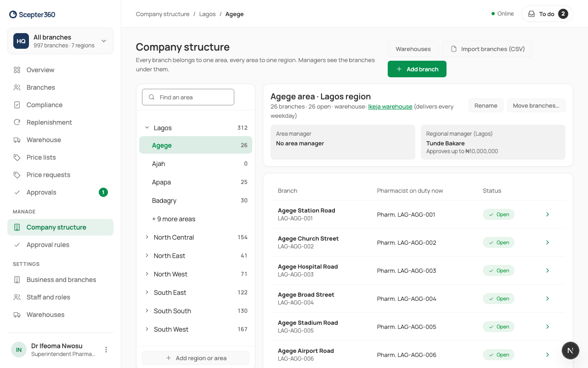This screenshot has width=588, height=368.
Task: Open Replenishment in the sidebar
Action: pos(60,122)
